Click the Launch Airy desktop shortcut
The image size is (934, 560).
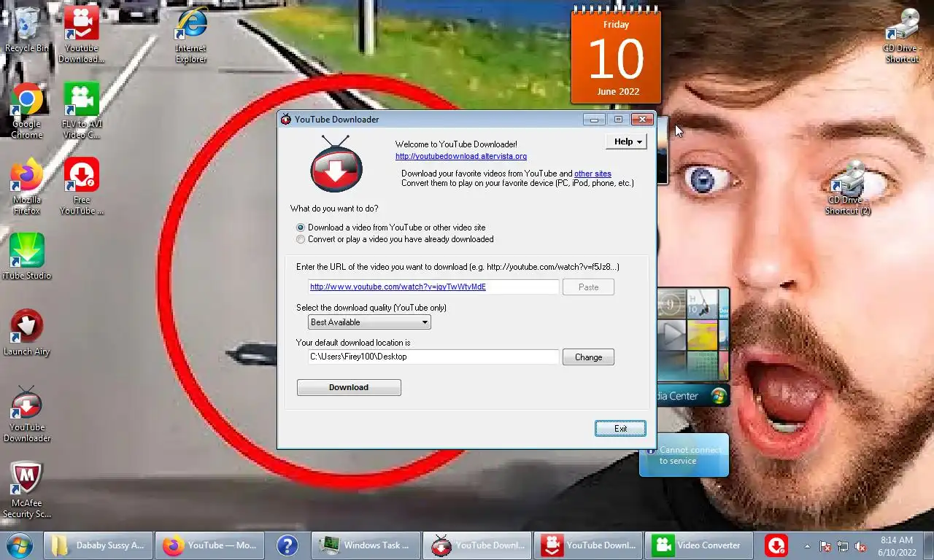pos(27,332)
